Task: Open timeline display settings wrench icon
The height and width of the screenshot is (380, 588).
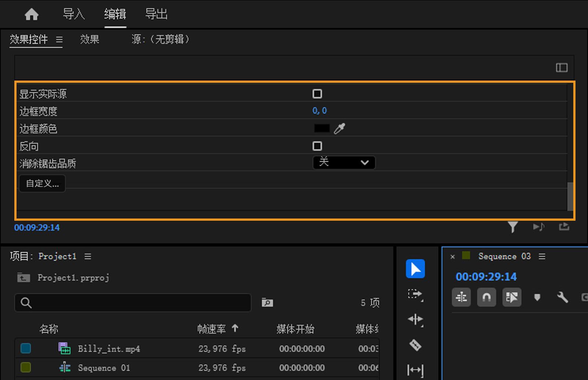Action: pyautogui.click(x=563, y=297)
